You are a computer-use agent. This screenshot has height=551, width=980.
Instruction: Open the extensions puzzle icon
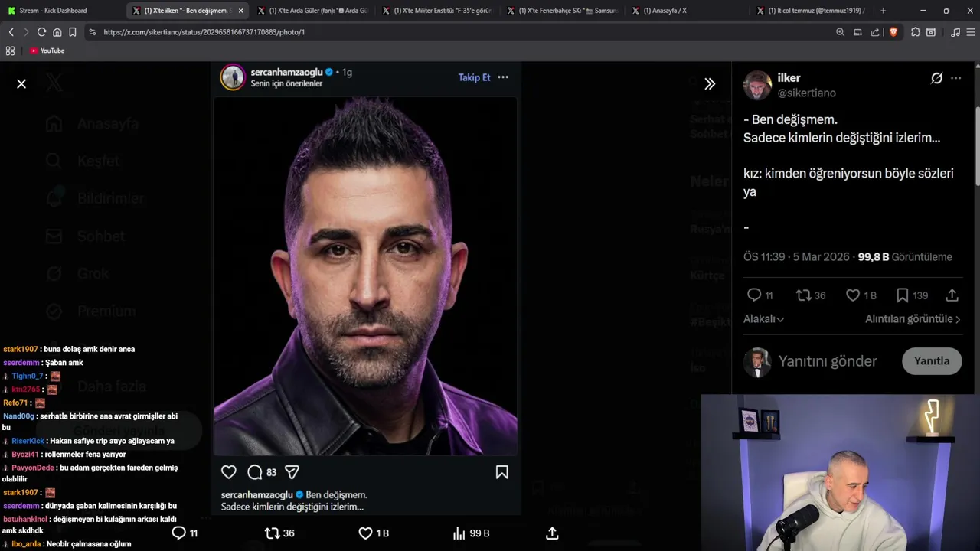[915, 32]
